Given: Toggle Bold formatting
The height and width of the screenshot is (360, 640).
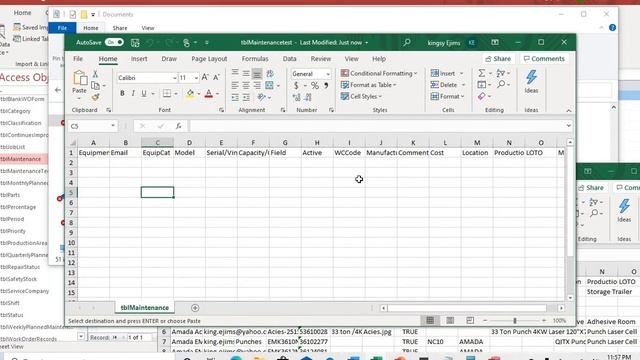Looking at the screenshot, I should click(122, 93).
